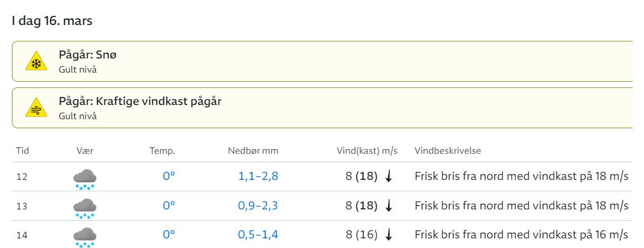Viewport: 644px width, 248px height.
Task: Click the 'Gult nivå' label under Snø
Action: (x=78, y=69)
